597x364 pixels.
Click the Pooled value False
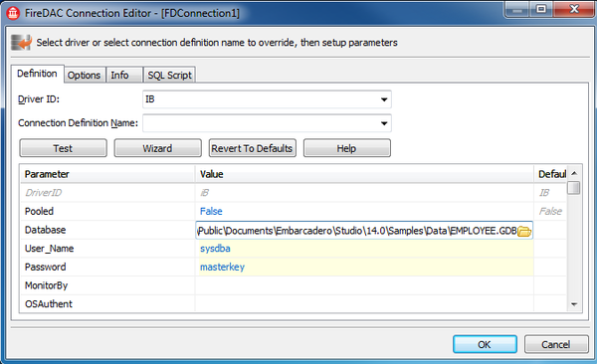click(x=211, y=211)
